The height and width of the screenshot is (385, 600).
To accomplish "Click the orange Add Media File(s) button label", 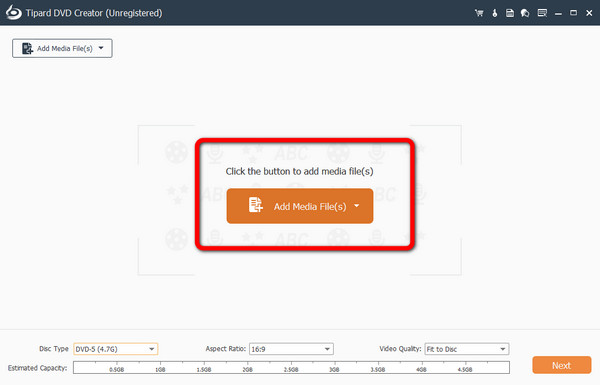I will 310,207.
